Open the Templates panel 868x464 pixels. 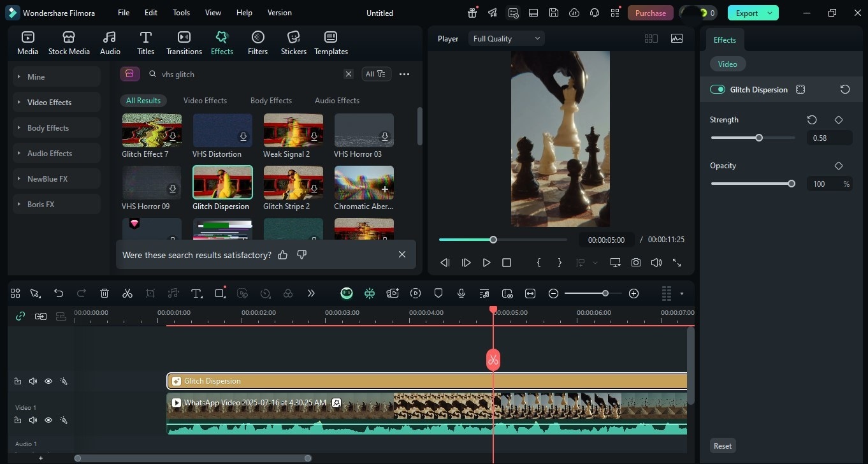[331, 43]
